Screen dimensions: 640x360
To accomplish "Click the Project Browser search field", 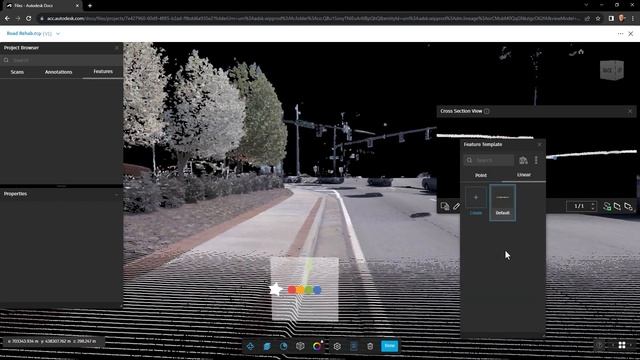I will [x=61, y=60].
